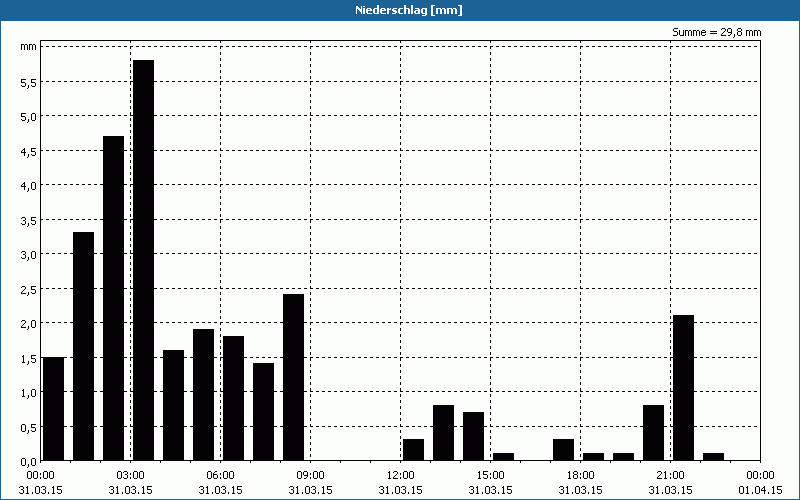
Task: Select the 1,6 mm bar after the tallest bar
Action: coord(173,405)
